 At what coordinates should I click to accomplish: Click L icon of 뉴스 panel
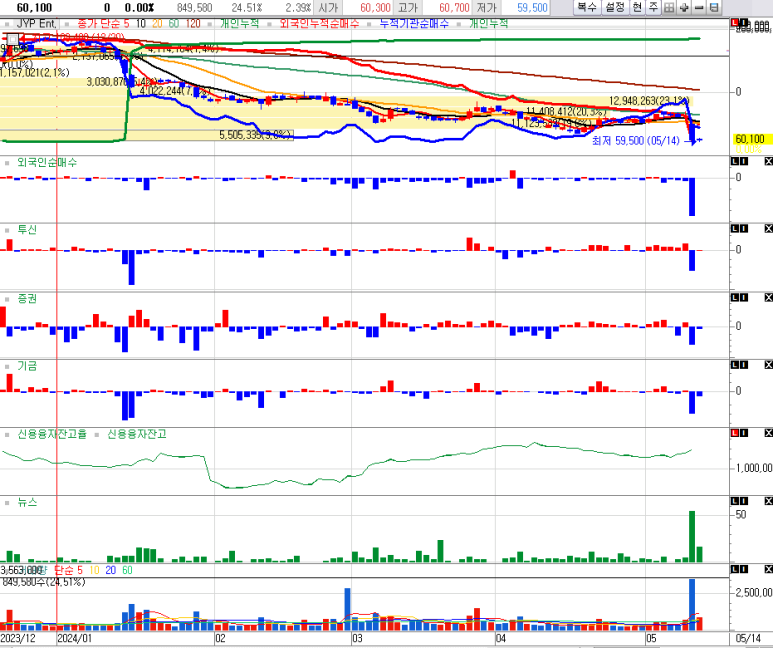pos(735,501)
